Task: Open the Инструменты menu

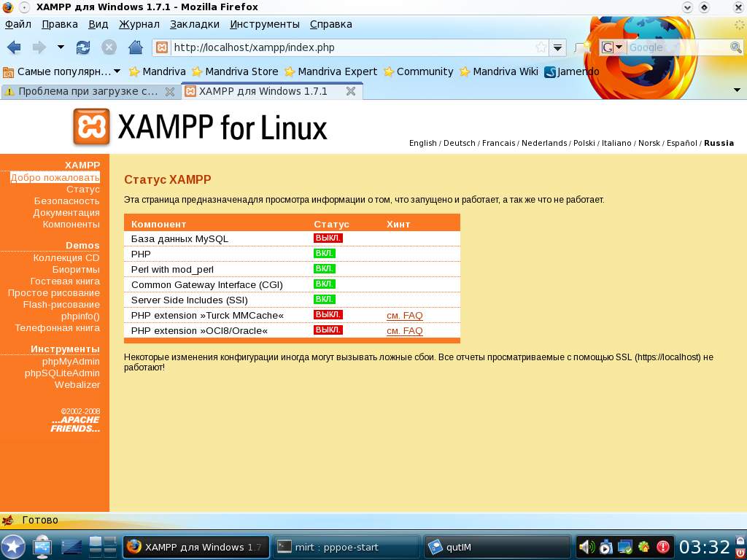Action: pyautogui.click(x=264, y=24)
